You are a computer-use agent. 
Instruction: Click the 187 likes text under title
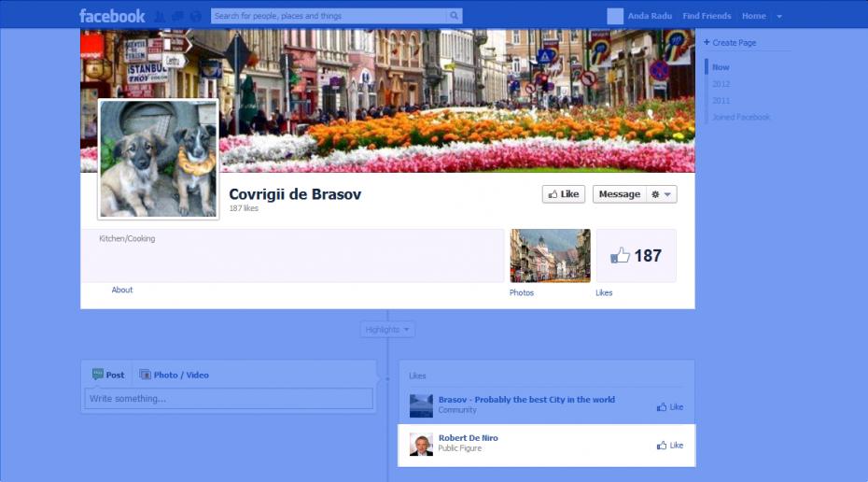(244, 208)
